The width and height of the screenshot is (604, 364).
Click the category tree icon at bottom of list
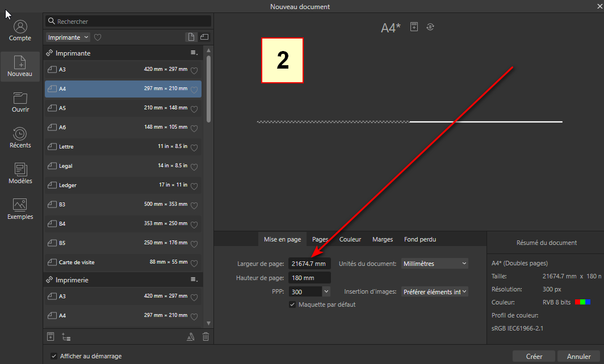coord(66,337)
